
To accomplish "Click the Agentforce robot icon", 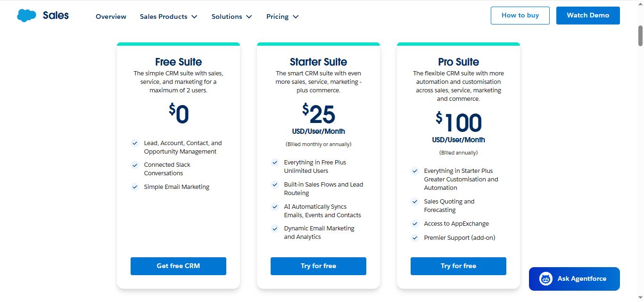I will coord(545,278).
